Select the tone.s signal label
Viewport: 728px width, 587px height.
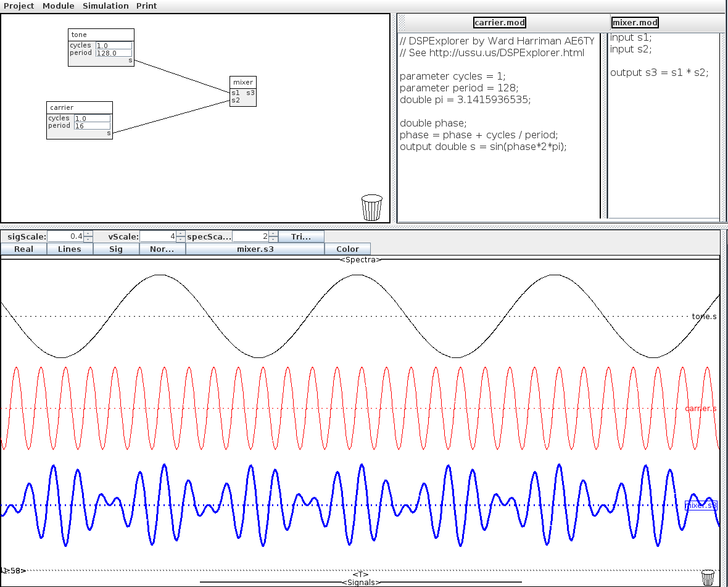click(704, 316)
